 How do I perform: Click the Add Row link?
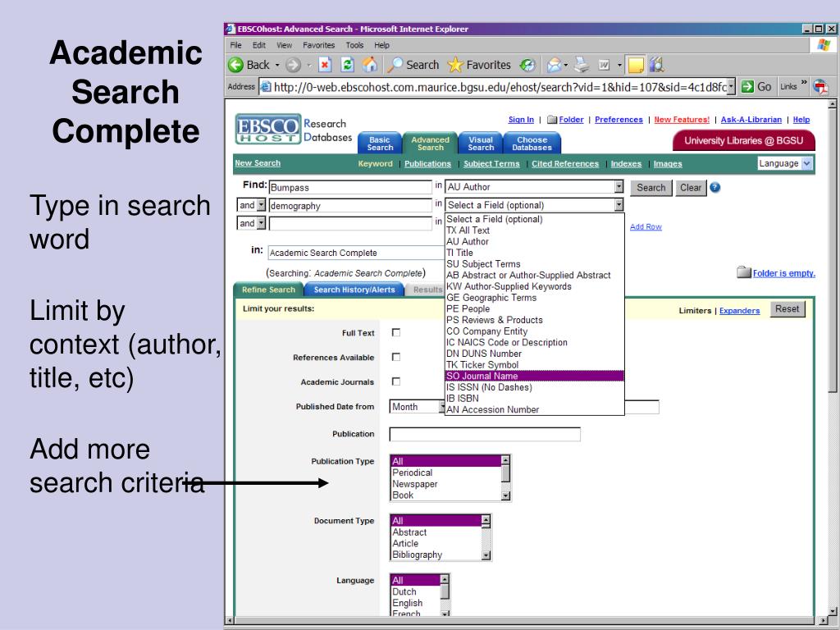pyautogui.click(x=646, y=226)
